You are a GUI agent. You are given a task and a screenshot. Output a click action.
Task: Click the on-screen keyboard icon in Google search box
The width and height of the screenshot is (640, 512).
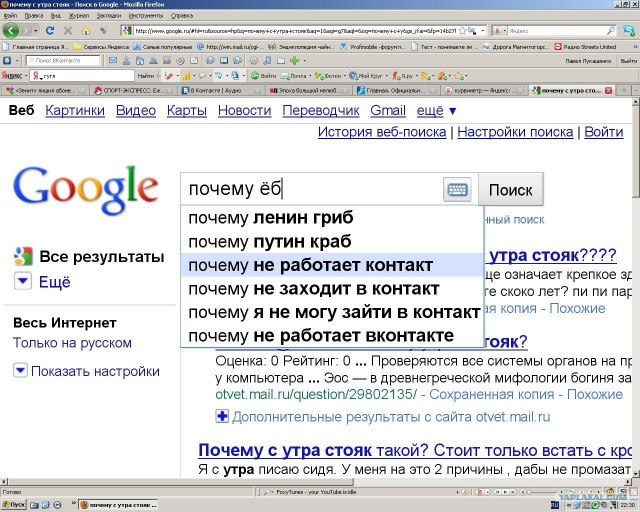coord(457,189)
